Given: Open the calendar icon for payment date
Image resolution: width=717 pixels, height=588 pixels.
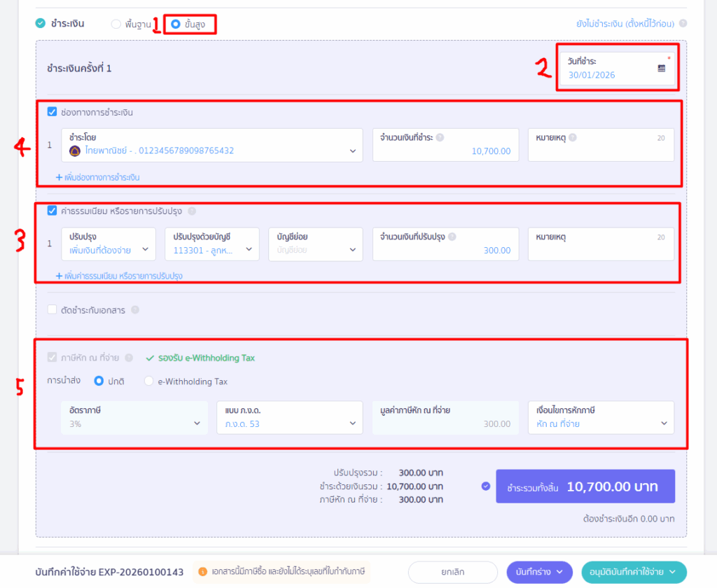Looking at the screenshot, I should click(662, 68).
